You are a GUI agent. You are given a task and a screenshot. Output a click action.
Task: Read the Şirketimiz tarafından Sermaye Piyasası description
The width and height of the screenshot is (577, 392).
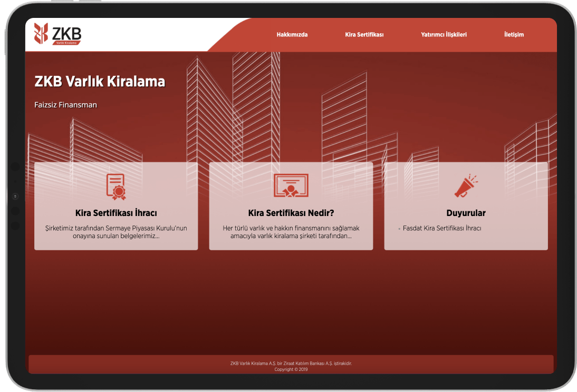(116, 232)
